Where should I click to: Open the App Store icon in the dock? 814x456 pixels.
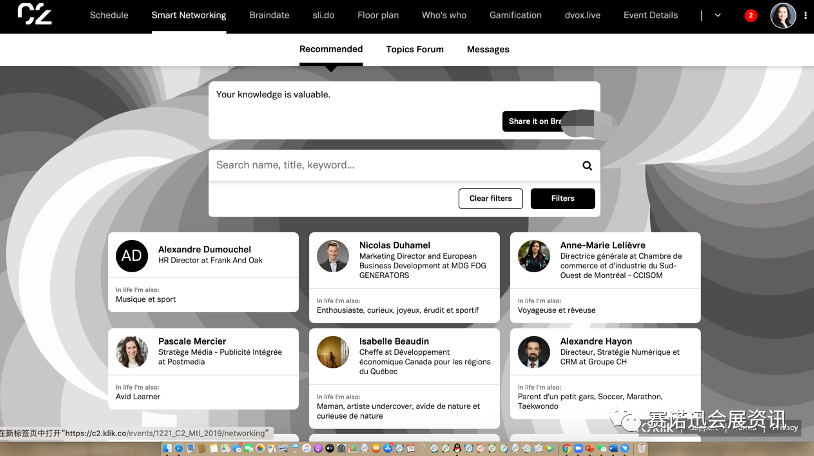388,448
